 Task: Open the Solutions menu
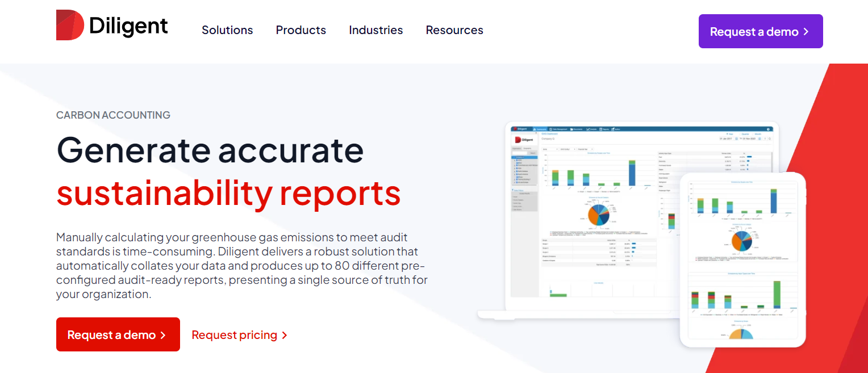[227, 30]
